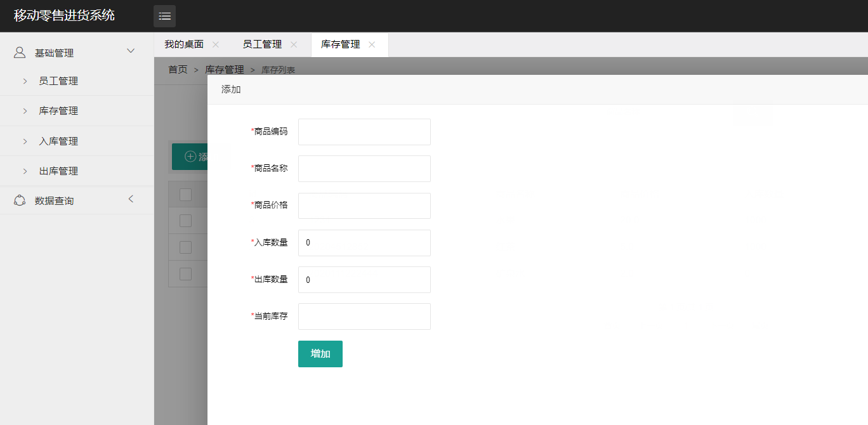Click arrow icon before 员工管理 sidebar item
The width and height of the screenshot is (868, 425).
point(25,81)
